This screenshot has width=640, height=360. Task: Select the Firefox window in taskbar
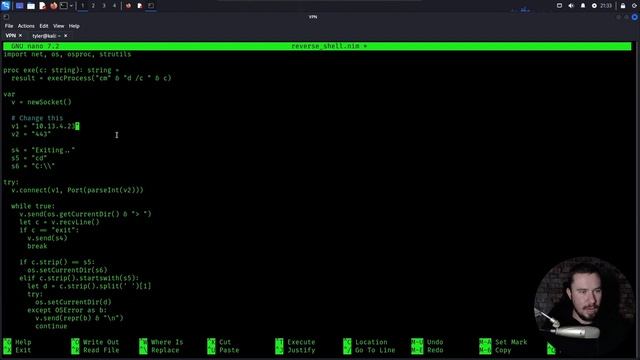[x=129, y=6]
